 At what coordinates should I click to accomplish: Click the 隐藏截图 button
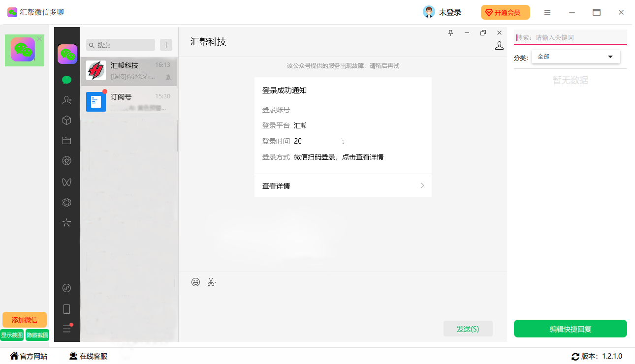[x=37, y=335]
